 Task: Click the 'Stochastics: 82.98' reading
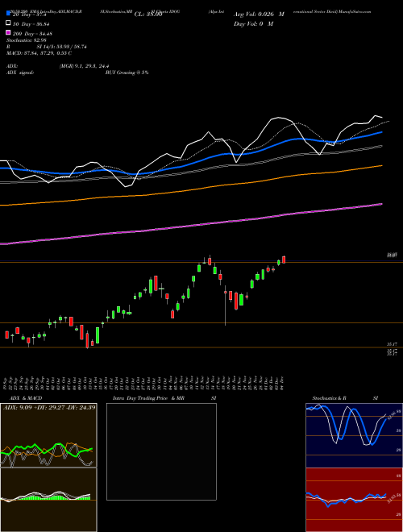point(26,40)
